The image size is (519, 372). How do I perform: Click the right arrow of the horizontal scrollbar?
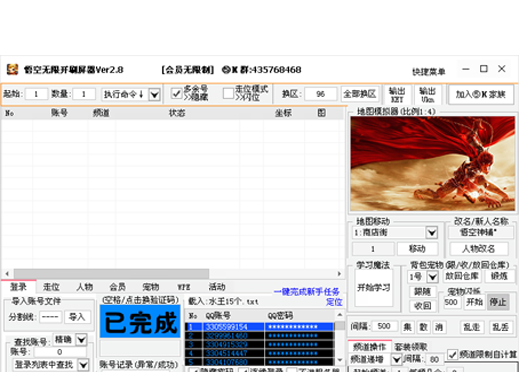pos(339,274)
